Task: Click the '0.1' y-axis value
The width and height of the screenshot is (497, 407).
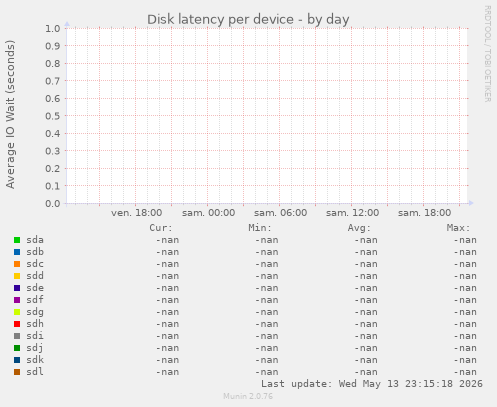Action: [53, 186]
